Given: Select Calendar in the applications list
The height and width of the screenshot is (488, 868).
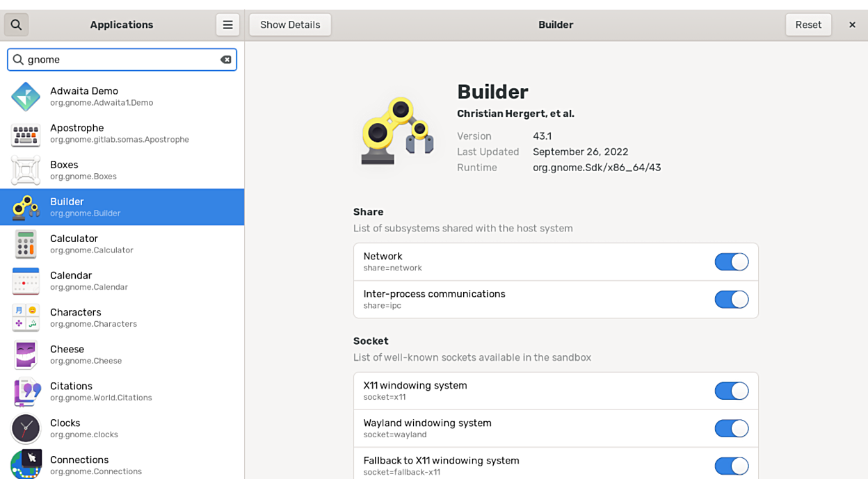Looking at the screenshot, I should coord(122,281).
